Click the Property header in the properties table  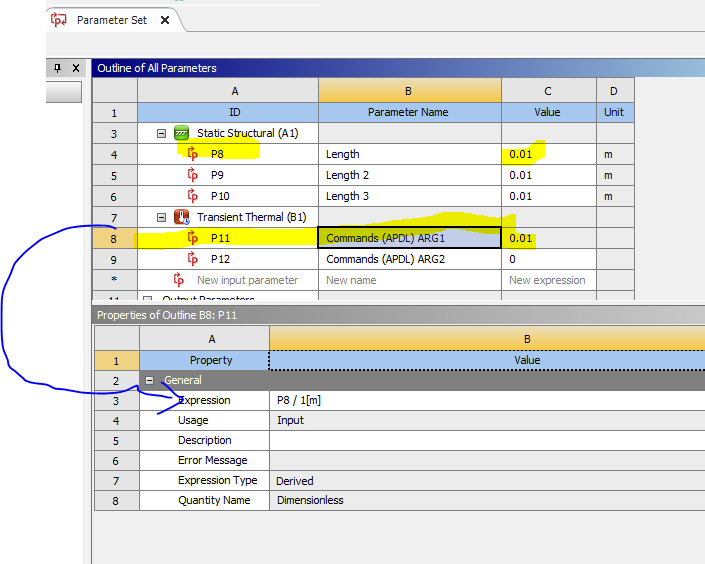[205, 360]
